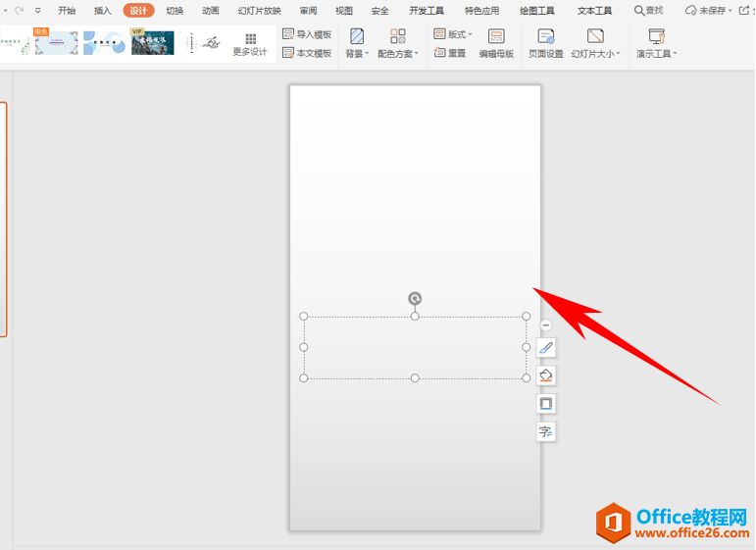This screenshot has width=756, height=550.
Task: Click the shape outline icon in floating toolbar
Action: coord(546,403)
